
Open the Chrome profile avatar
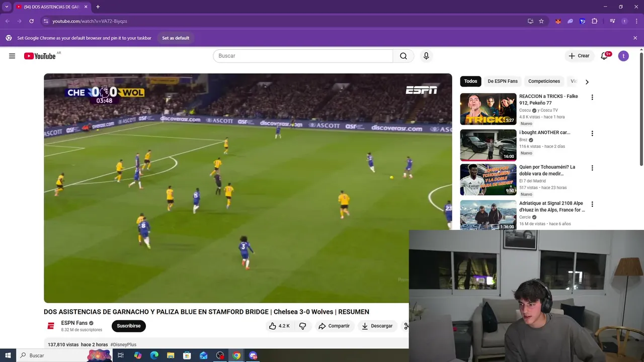point(624,21)
